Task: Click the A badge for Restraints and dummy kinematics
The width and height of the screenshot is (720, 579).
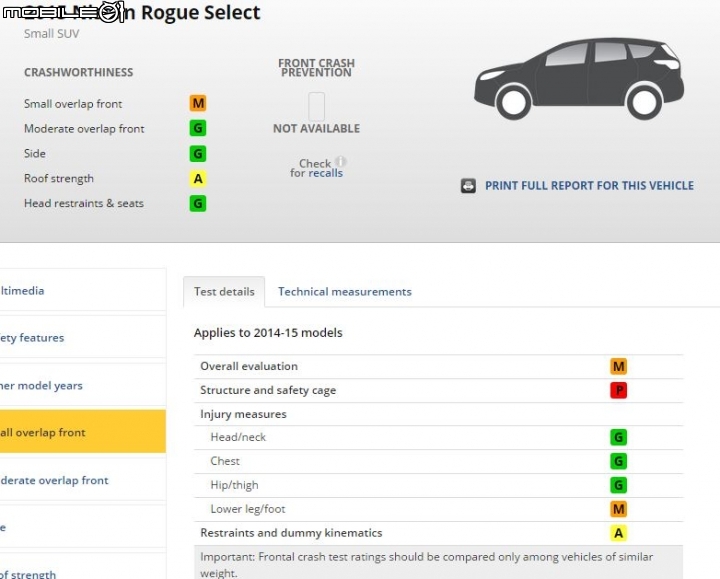Action: coord(619,533)
